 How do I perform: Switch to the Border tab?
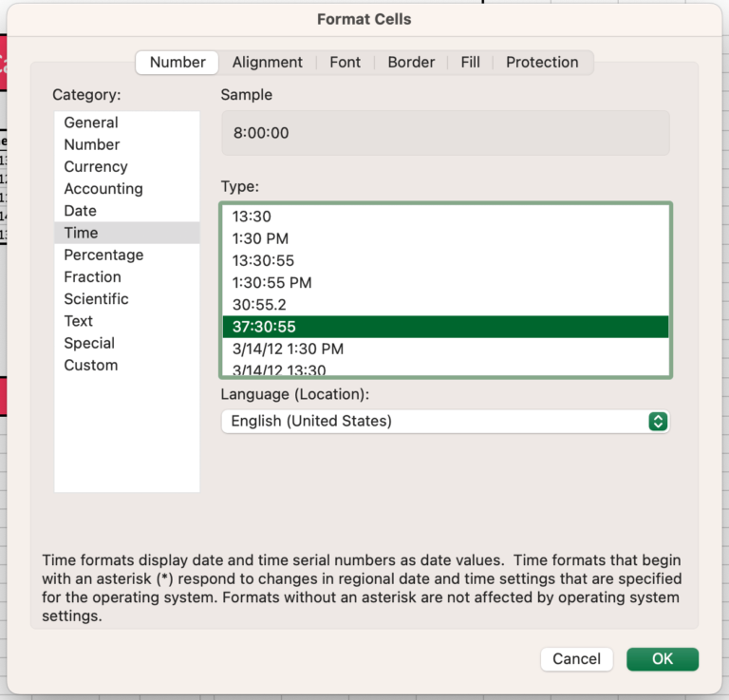click(411, 63)
